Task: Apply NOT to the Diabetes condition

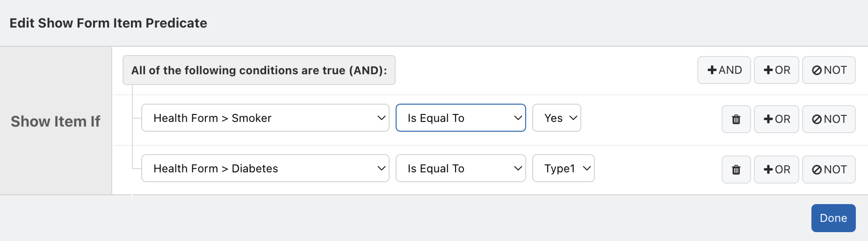Action: click(x=828, y=170)
